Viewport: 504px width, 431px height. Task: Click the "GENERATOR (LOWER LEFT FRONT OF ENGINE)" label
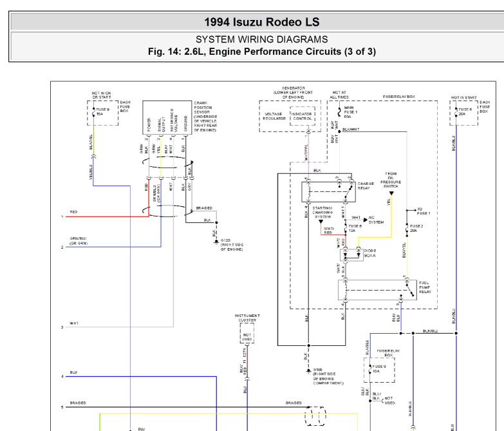(293, 93)
